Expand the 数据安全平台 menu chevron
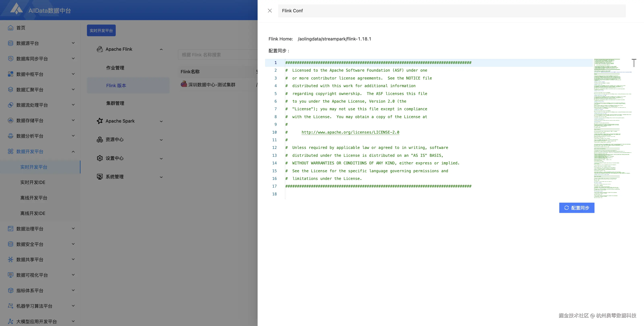 pyautogui.click(x=73, y=244)
